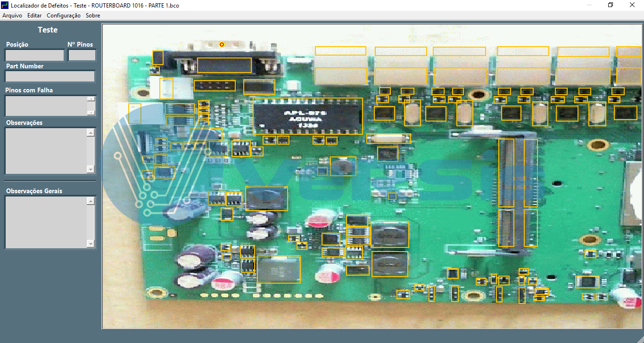Click the down arrow of Observações scrollbar

tap(91, 170)
